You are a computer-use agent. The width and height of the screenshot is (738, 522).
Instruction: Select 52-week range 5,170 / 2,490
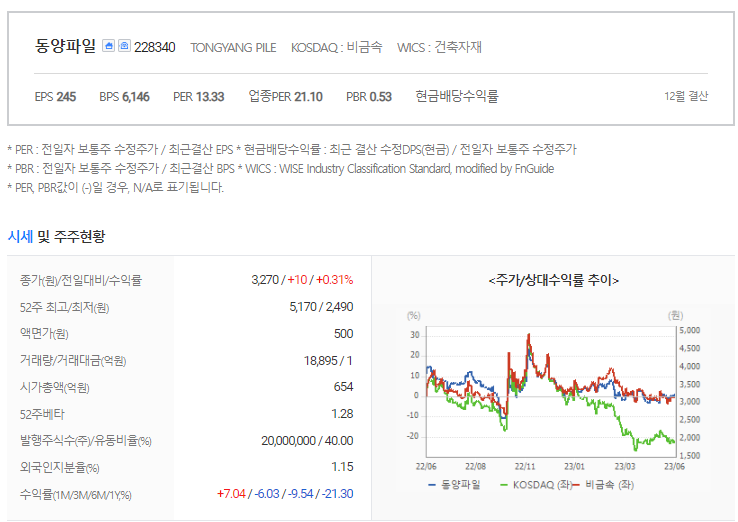click(321, 307)
